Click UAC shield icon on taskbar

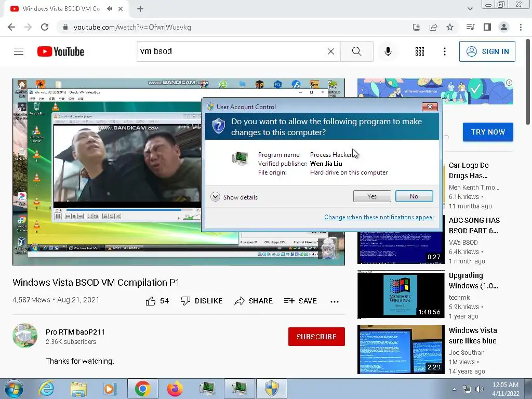point(271,389)
